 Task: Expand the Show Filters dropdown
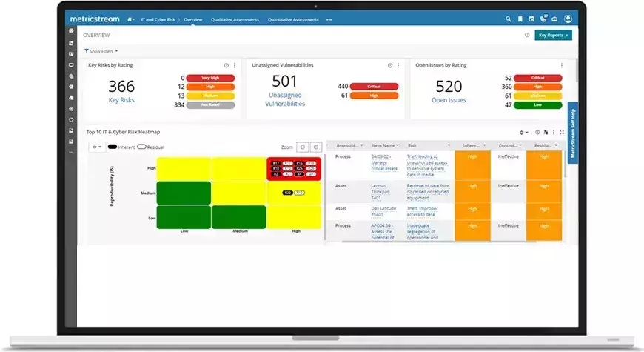tap(101, 51)
